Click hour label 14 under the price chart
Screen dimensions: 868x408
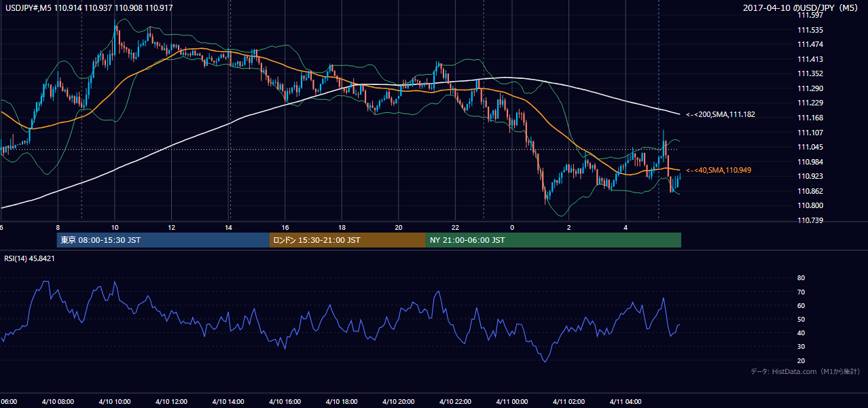click(x=228, y=228)
